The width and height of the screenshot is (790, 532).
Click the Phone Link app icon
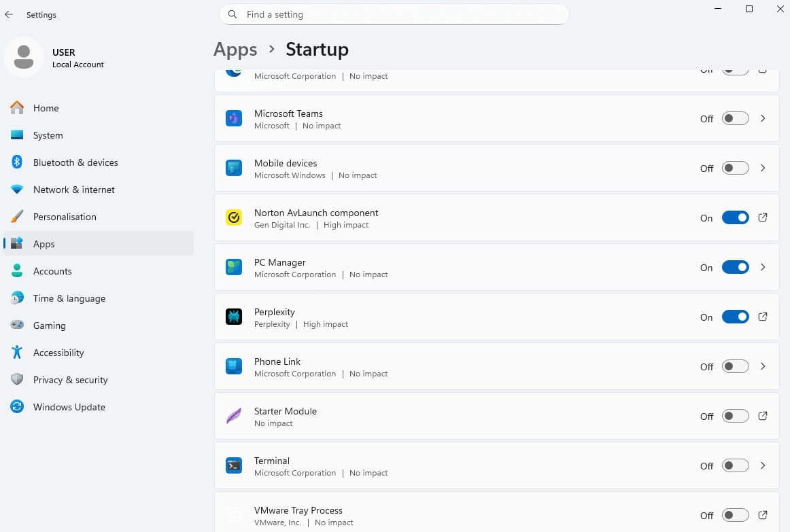(234, 366)
